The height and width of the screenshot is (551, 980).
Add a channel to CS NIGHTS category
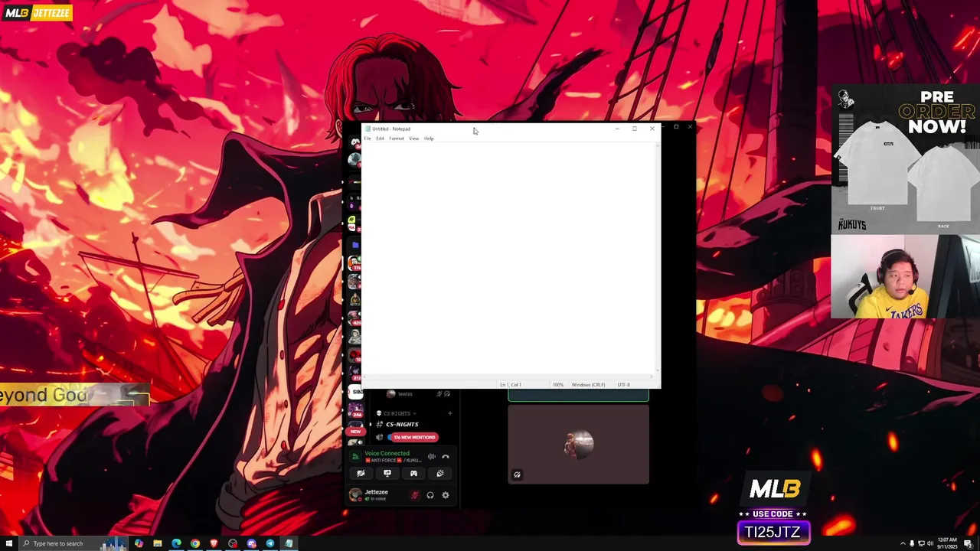tap(450, 413)
